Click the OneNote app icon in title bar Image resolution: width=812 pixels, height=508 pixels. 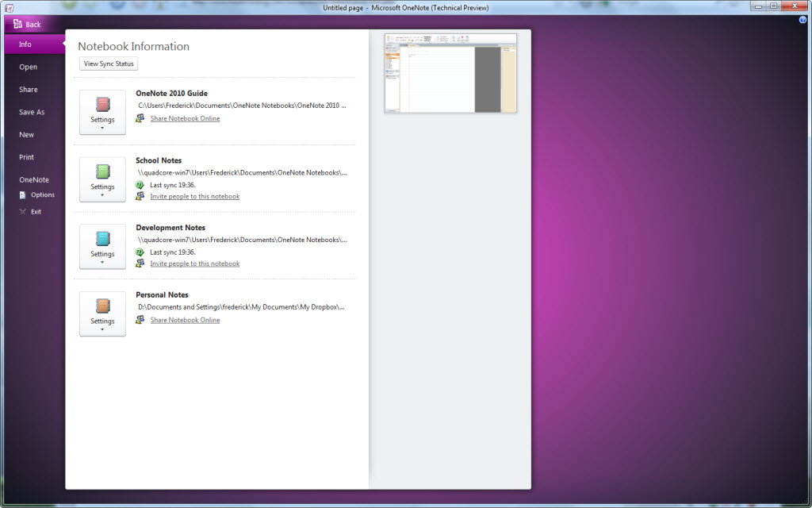coord(9,7)
